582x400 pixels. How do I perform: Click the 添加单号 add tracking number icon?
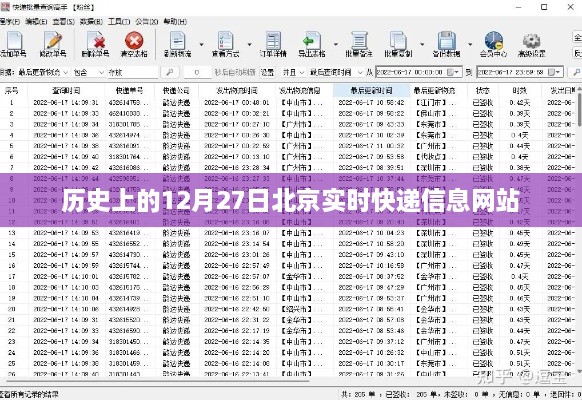pos(13,45)
